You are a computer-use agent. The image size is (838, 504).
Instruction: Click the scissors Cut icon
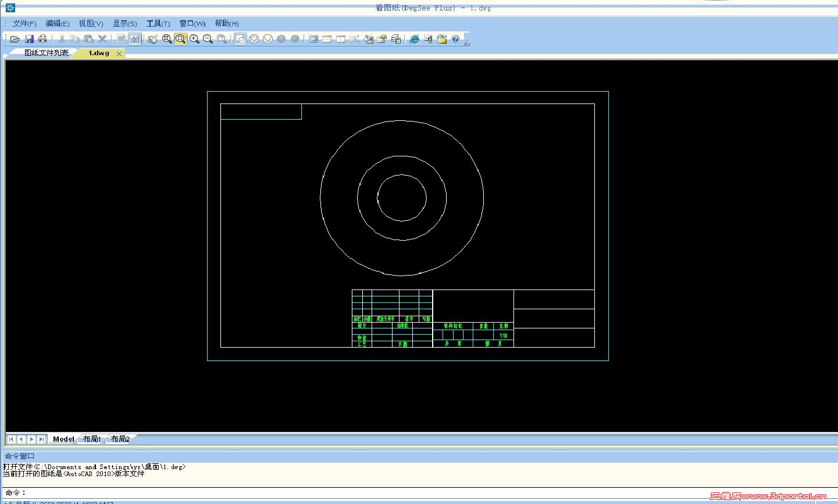point(61,39)
